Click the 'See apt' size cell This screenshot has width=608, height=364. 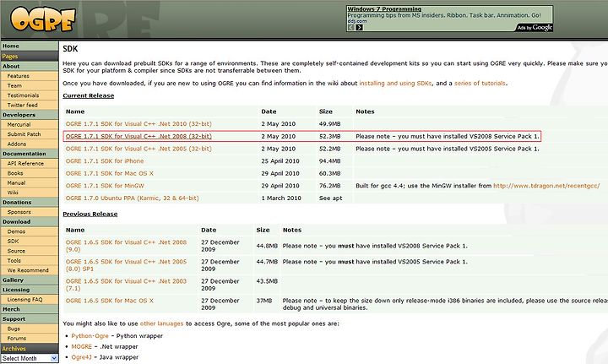[x=331, y=198]
